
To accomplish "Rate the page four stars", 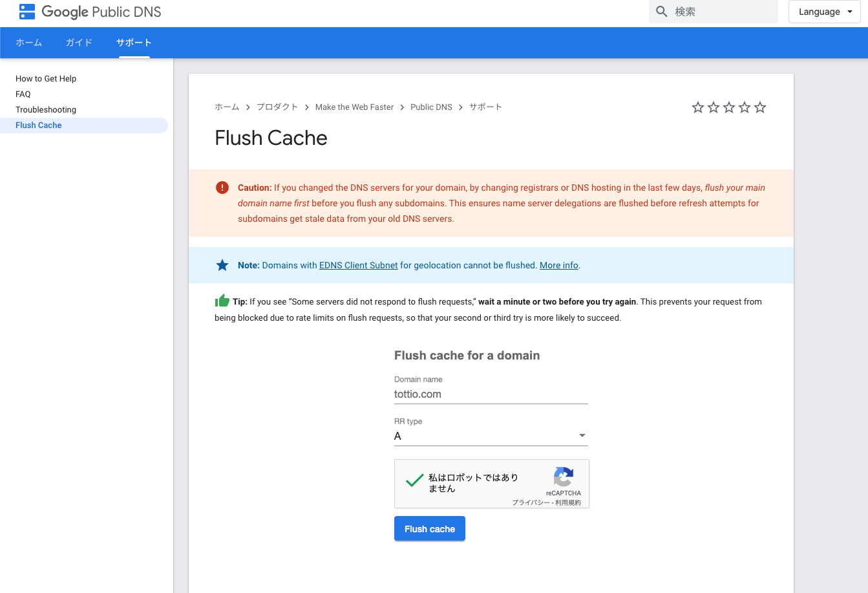I will point(745,107).
